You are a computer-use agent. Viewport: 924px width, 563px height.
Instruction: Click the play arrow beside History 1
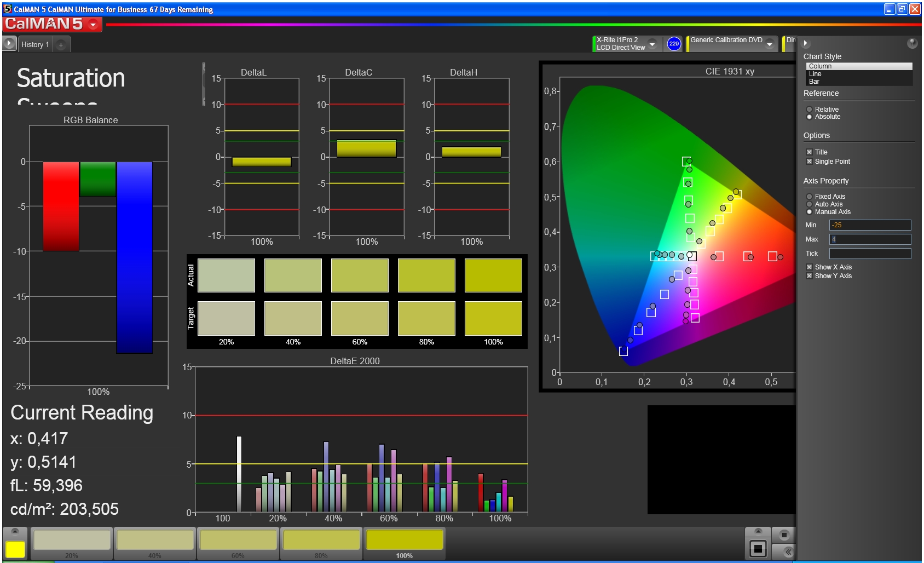(9, 43)
